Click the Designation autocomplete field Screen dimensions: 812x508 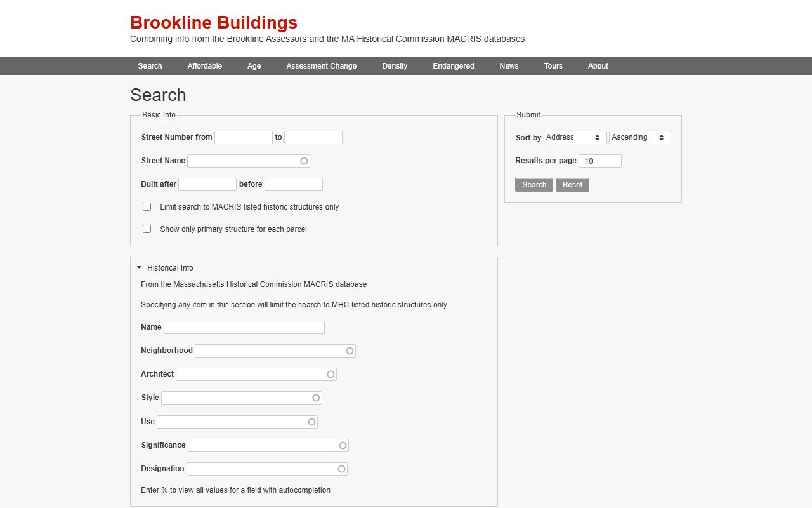point(267,469)
